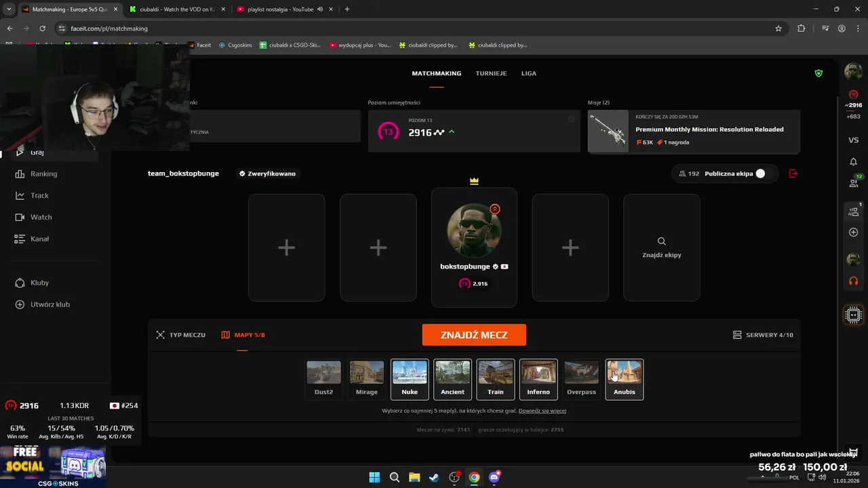Click the red skill level icon above ~2916
The height and width of the screenshot is (488, 868).
[853, 94]
